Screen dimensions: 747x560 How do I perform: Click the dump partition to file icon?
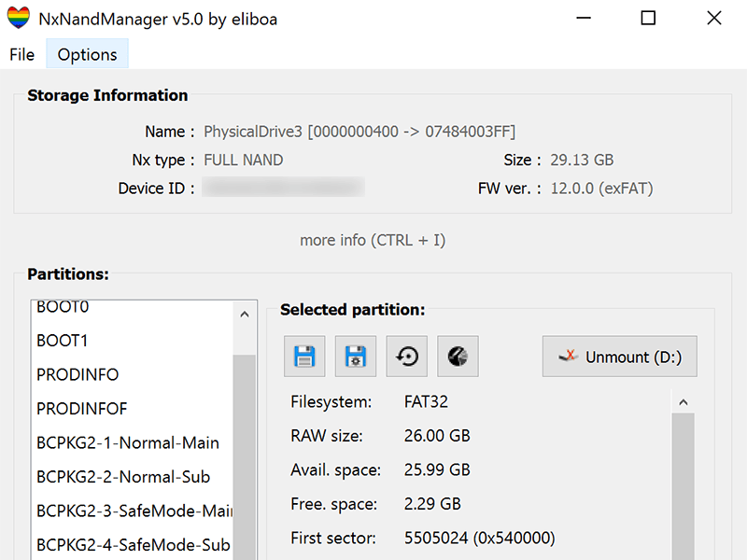point(304,357)
